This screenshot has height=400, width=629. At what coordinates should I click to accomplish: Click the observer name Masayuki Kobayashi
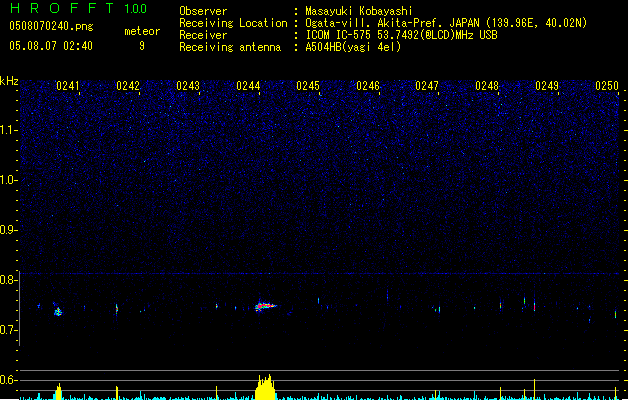[359, 11]
